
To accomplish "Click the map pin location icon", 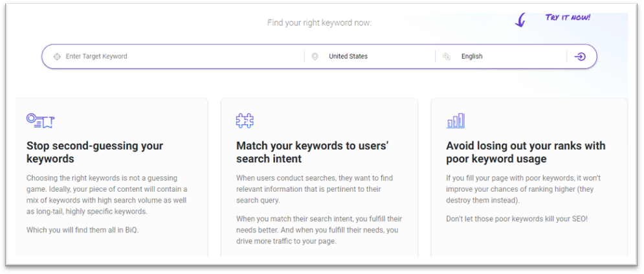I will point(315,57).
